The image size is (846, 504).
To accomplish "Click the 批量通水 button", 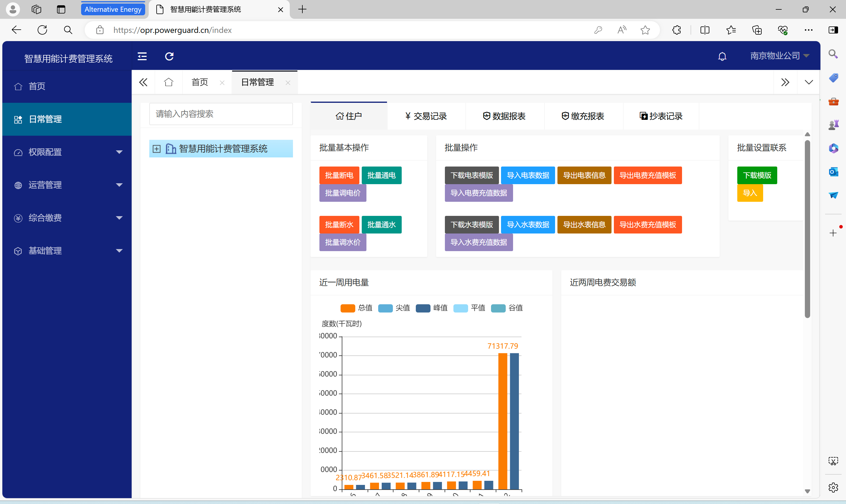I will pos(381,225).
